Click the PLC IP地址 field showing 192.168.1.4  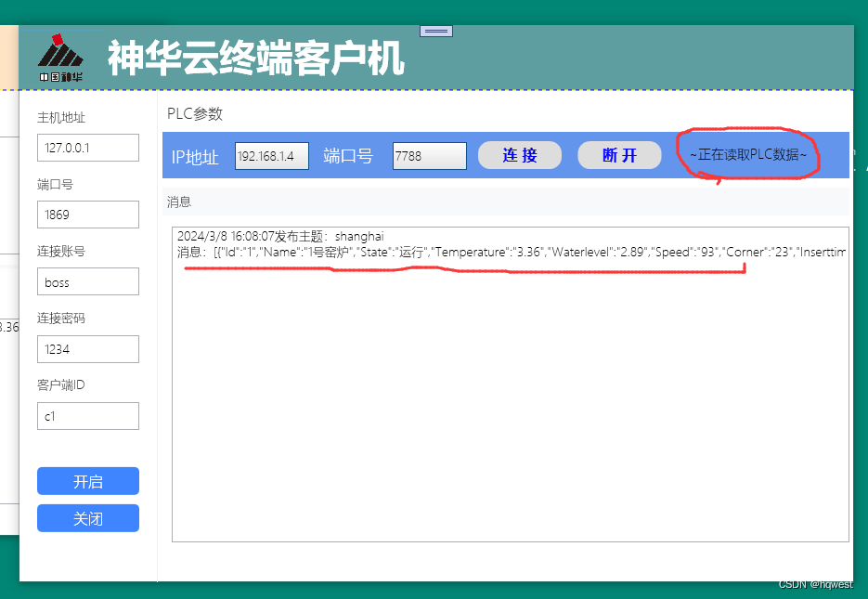point(272,156)
